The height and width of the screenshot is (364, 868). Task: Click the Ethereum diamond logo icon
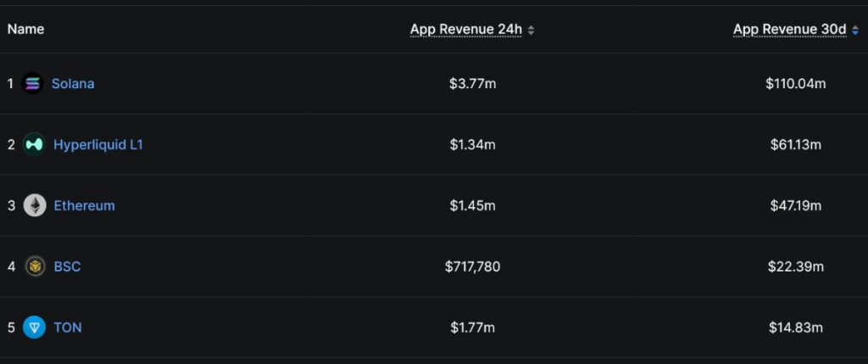click(35, 205)
